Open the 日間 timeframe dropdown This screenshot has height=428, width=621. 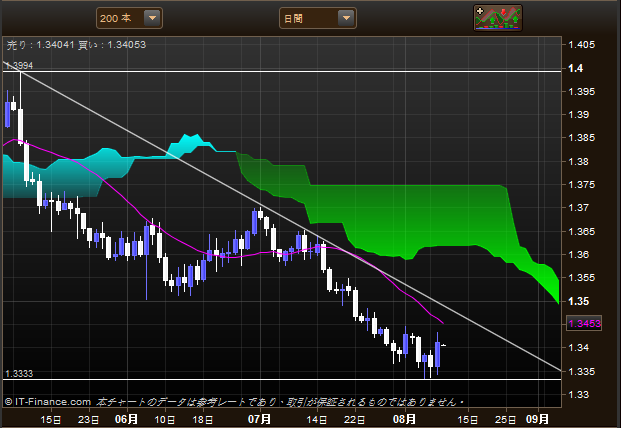[318, 18]
